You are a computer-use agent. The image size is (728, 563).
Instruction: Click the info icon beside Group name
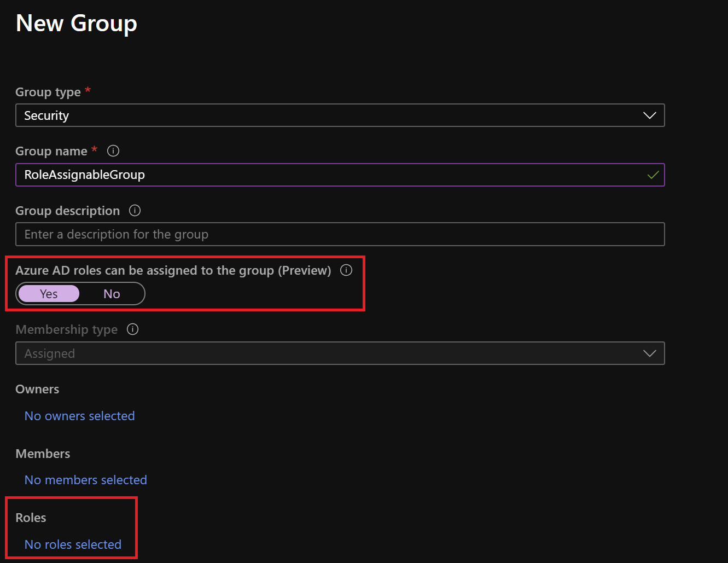pos(113,150)
